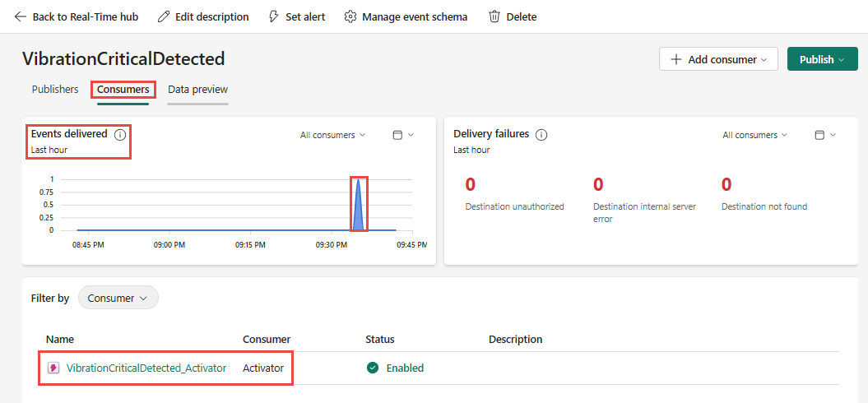This screenshot has height=403, width=868.
Task: Click the Back to Real-Time hub arrow
Action: pos(21,16)
